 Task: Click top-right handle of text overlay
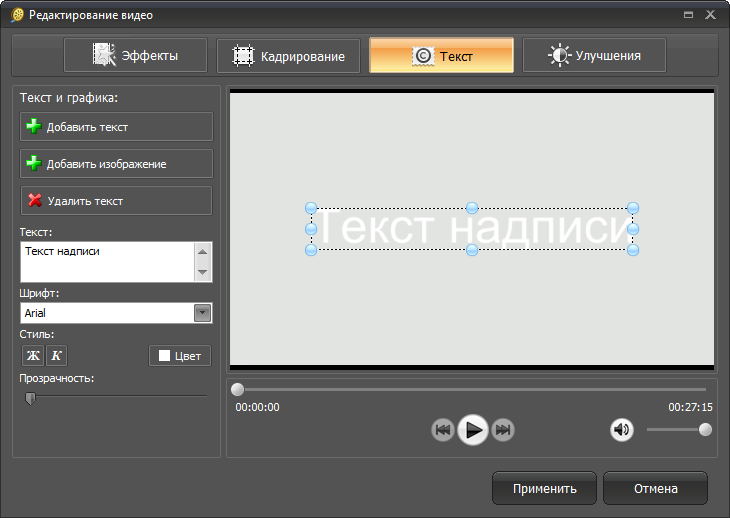[x=633, y=208]
